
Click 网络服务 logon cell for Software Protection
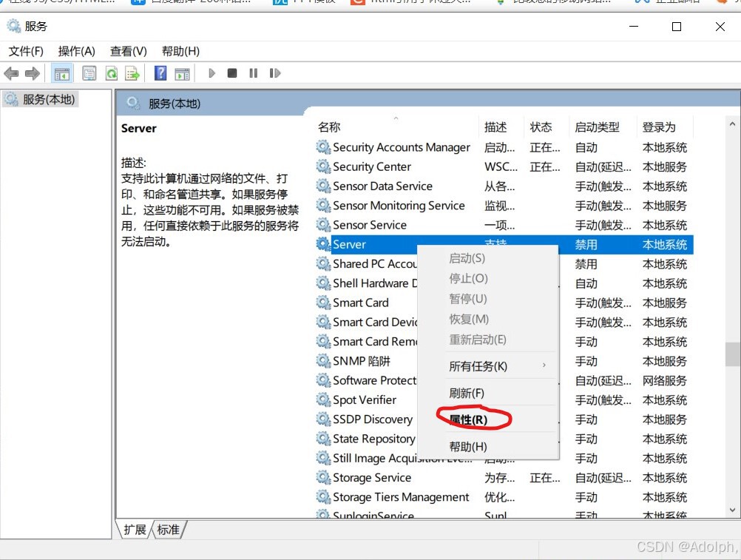pos(664,380)
